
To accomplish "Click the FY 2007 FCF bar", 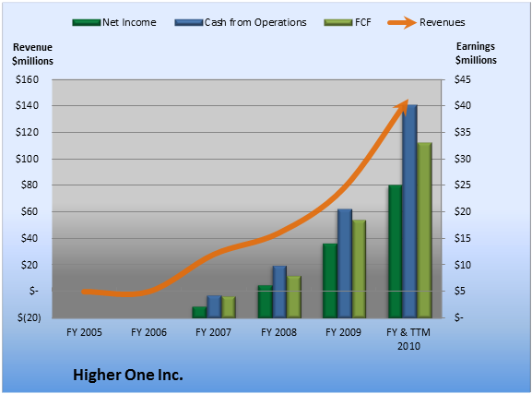I will pos(229,307).
